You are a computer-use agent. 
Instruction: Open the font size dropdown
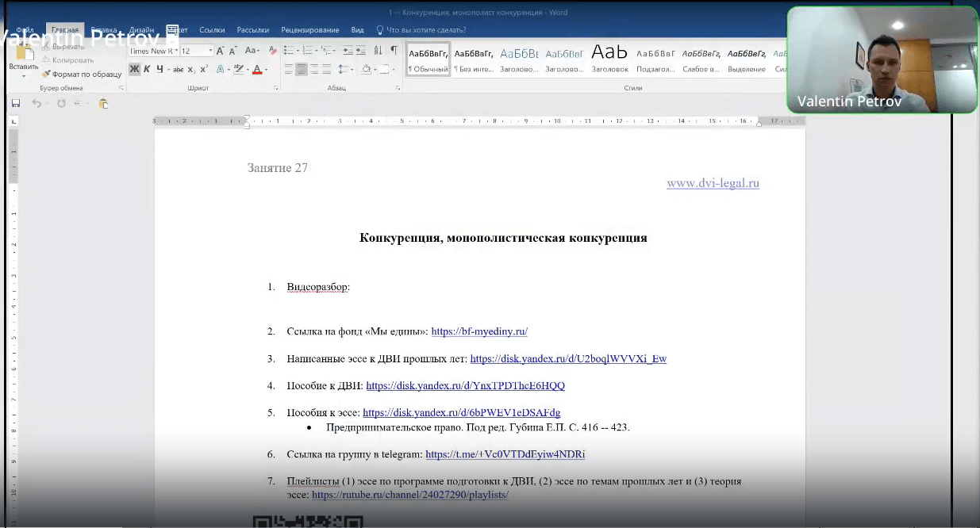210,50
